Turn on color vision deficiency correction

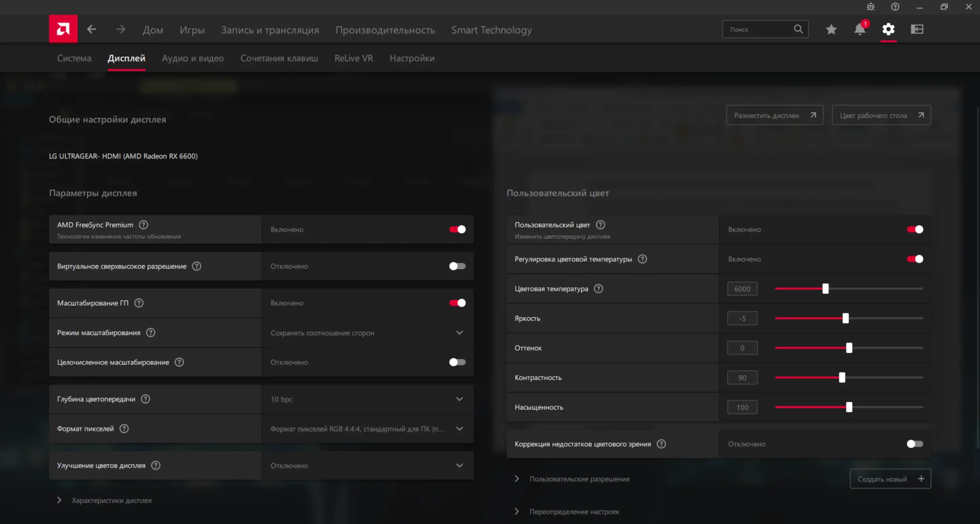click(x=915, y=444)
